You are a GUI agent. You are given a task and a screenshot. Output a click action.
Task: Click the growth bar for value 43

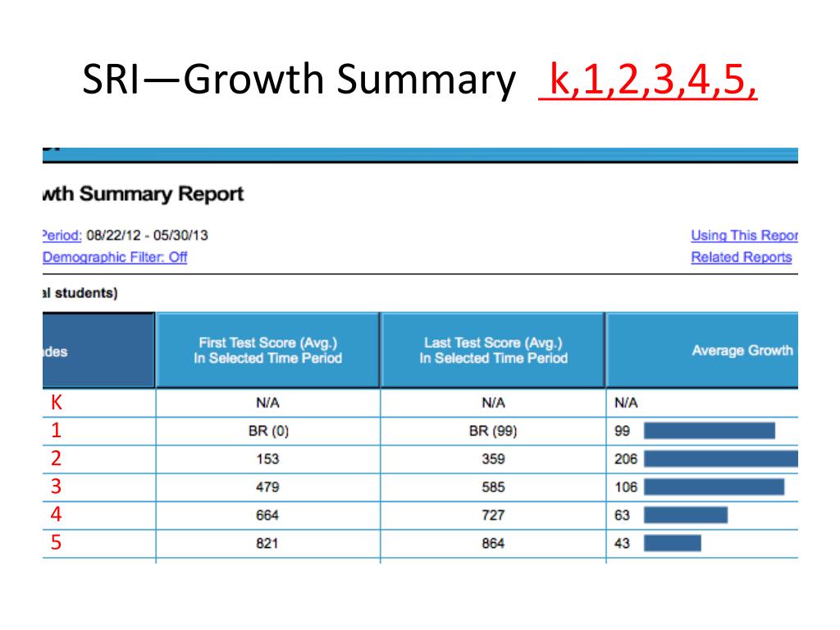[673, 543]
